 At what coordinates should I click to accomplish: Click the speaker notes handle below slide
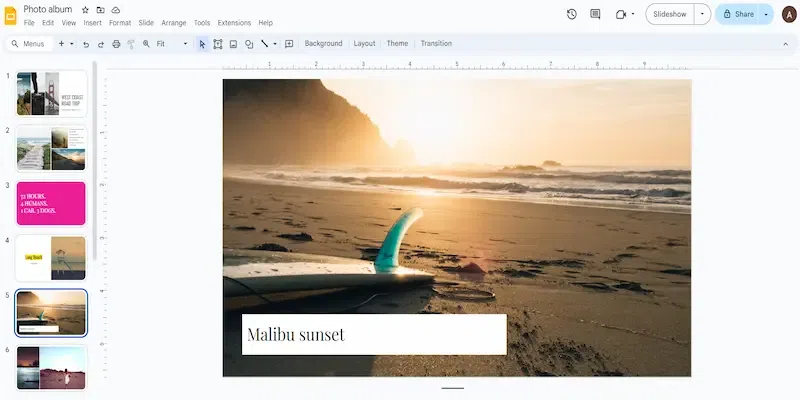click(453, 389)
